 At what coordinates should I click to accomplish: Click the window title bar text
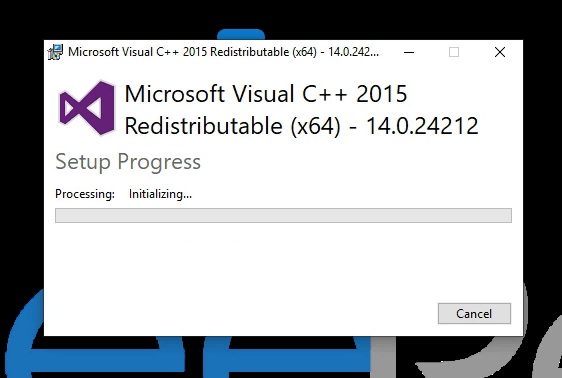(223, 52)
